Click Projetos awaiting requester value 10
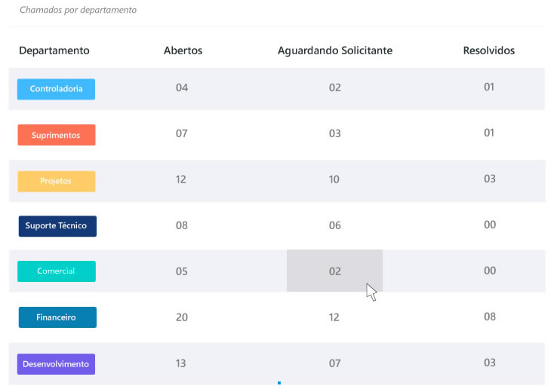 pos(334,179)
